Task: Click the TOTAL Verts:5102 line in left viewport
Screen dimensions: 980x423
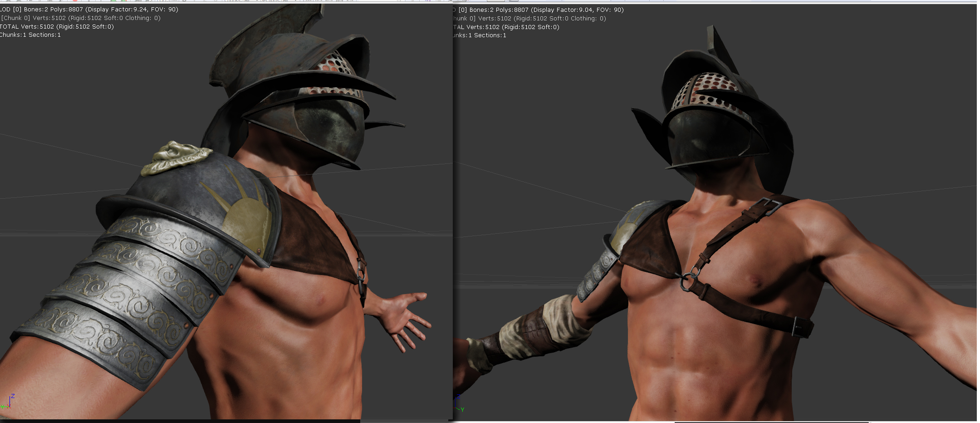Action: point(57,27)
